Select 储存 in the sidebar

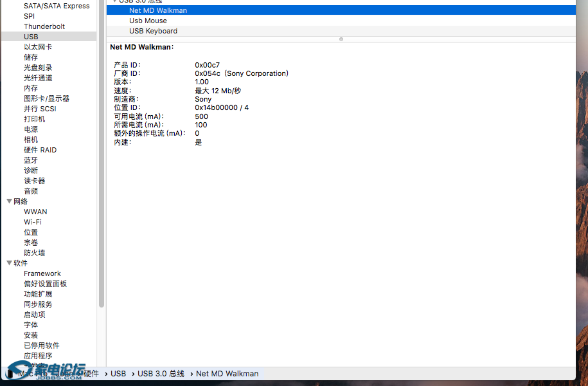pos(31,57)
